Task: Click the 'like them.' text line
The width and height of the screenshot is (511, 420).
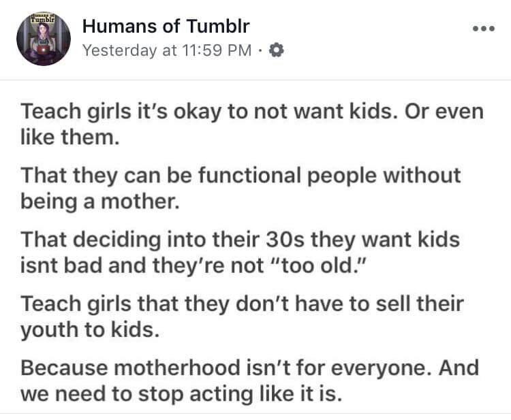Action: pyautogui.click(x=70, y=137)
